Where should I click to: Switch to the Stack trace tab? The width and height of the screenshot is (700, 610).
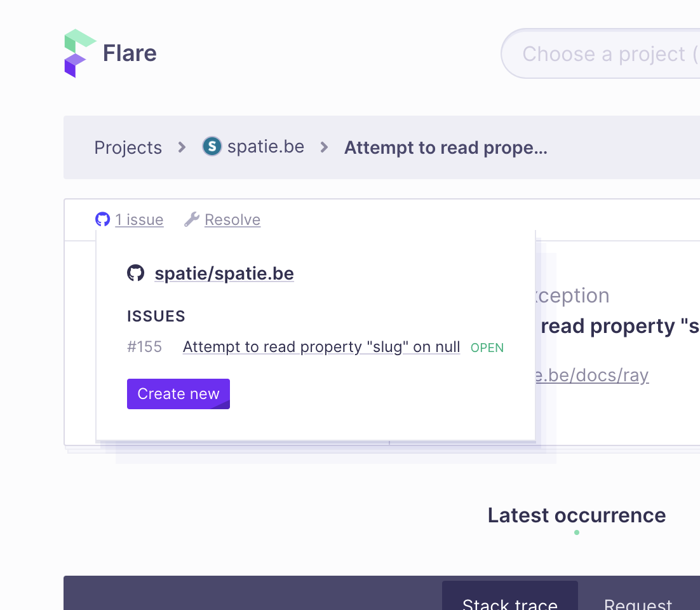tap(510, 596)
